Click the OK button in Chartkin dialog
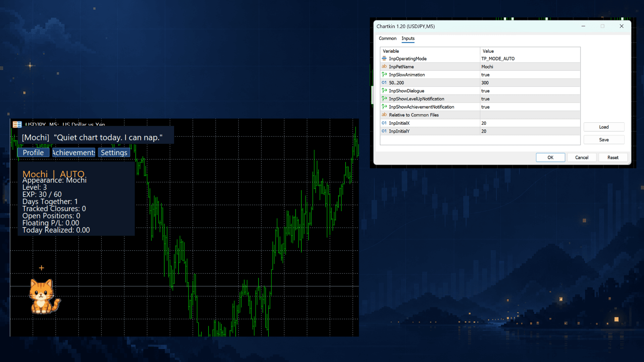The width and height of the screenshot is (644, 362). coord(550,158)
